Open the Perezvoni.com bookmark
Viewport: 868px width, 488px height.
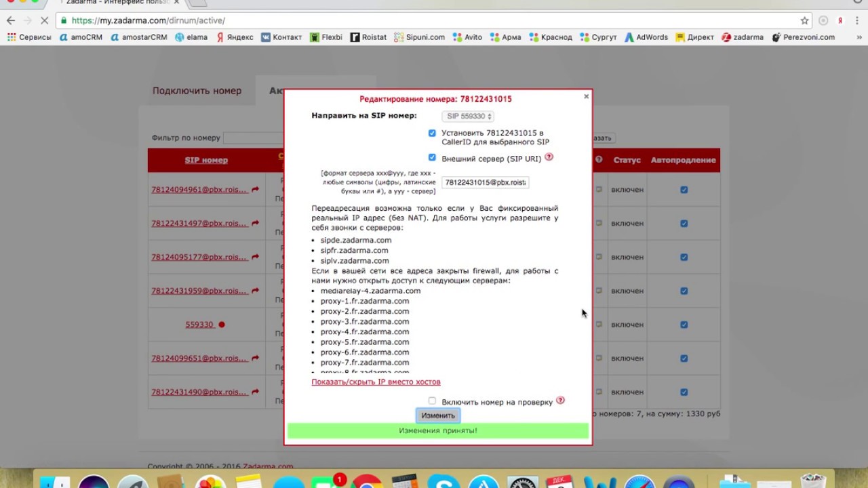coord(804,37)
